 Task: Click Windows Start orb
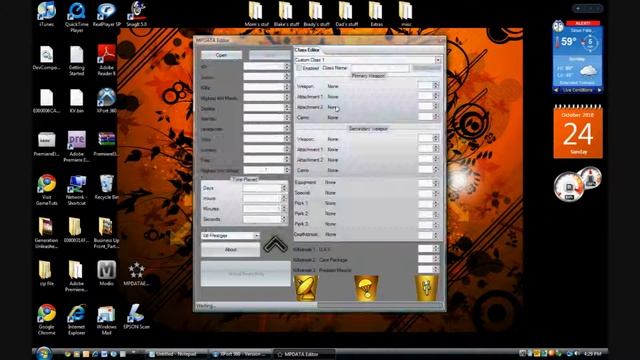43,353
